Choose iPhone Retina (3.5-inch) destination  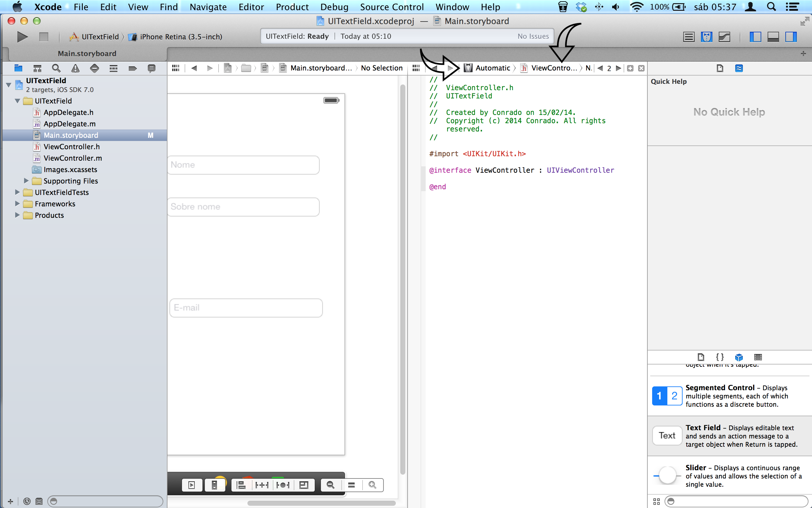(175, 37)
